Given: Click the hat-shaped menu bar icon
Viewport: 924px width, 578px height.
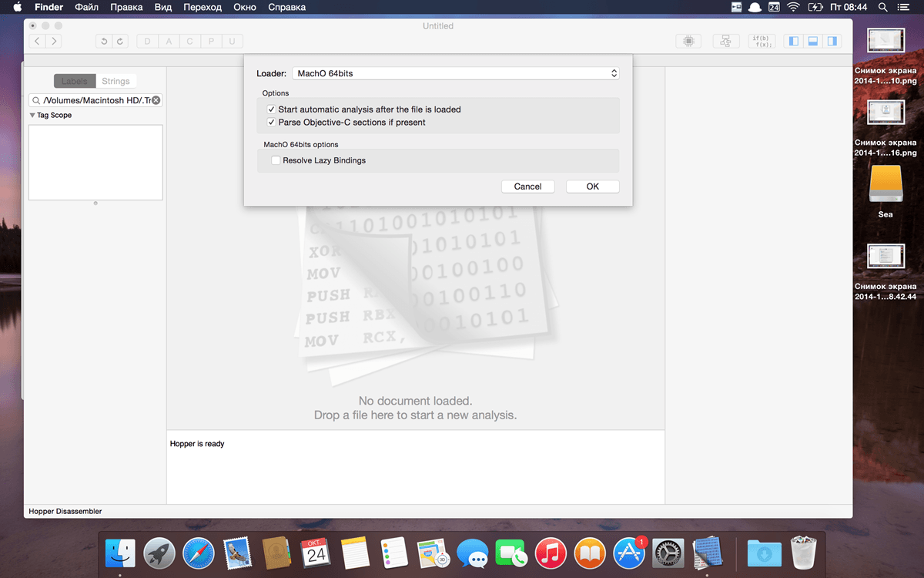Looking at the screenshot, I should (755, 7).
